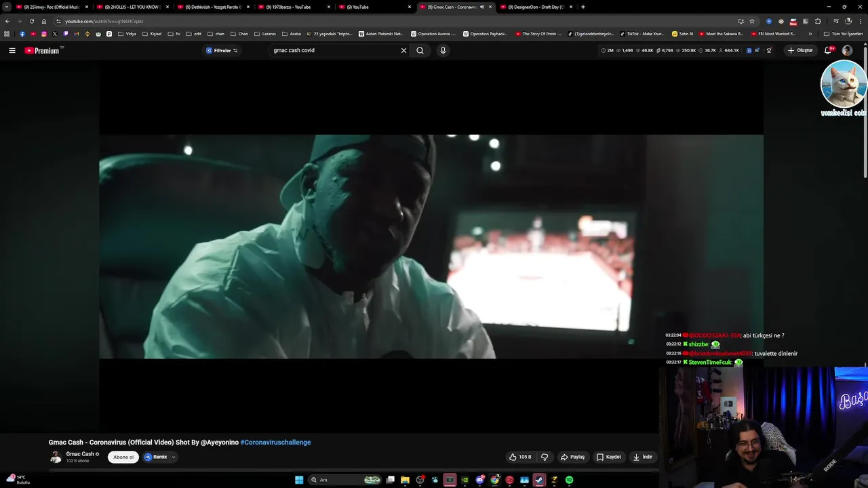Open the Facebook bookmark icon

click(x=22, y=34)
